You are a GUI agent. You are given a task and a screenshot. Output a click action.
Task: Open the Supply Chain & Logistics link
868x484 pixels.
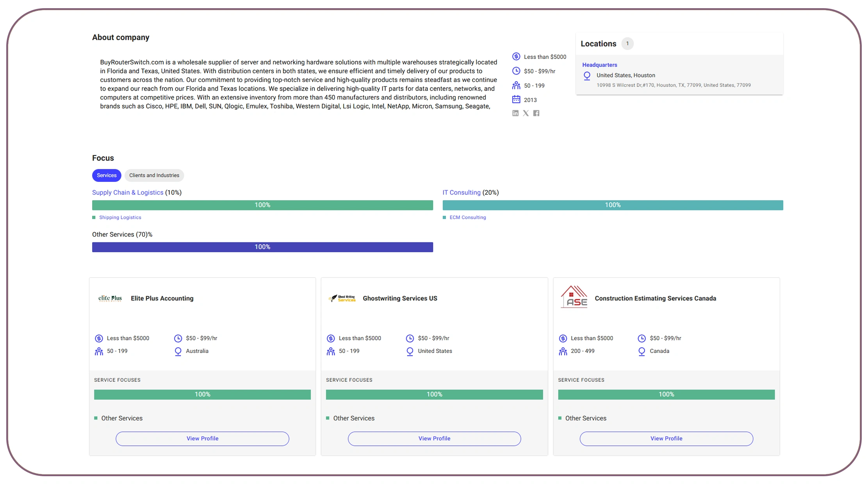[x=128, y=192]
